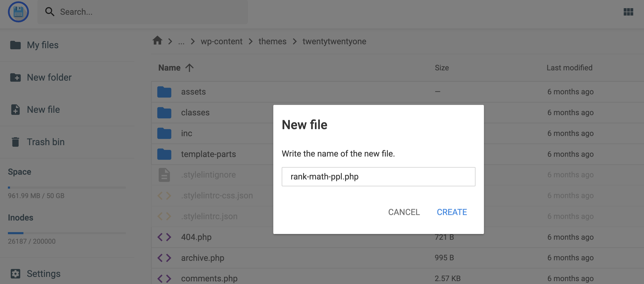
Task: Focus the new file name input
Action: (x=378, y=177)
